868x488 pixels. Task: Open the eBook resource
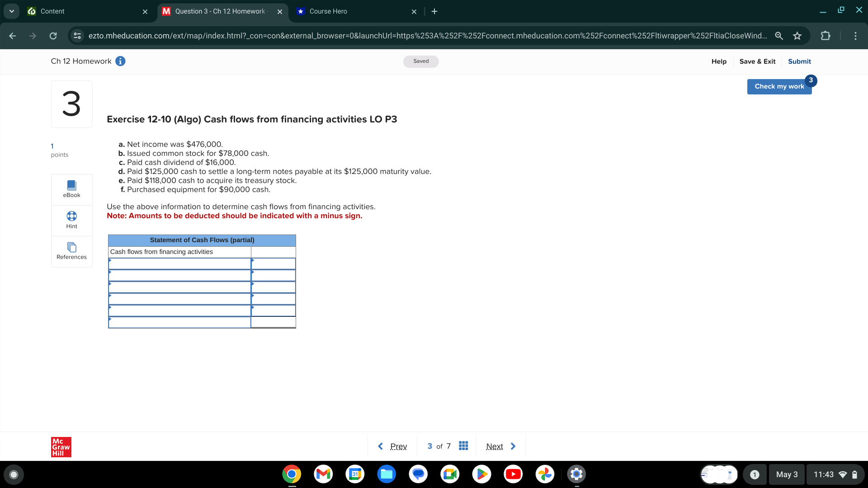[x=71, y=189]
